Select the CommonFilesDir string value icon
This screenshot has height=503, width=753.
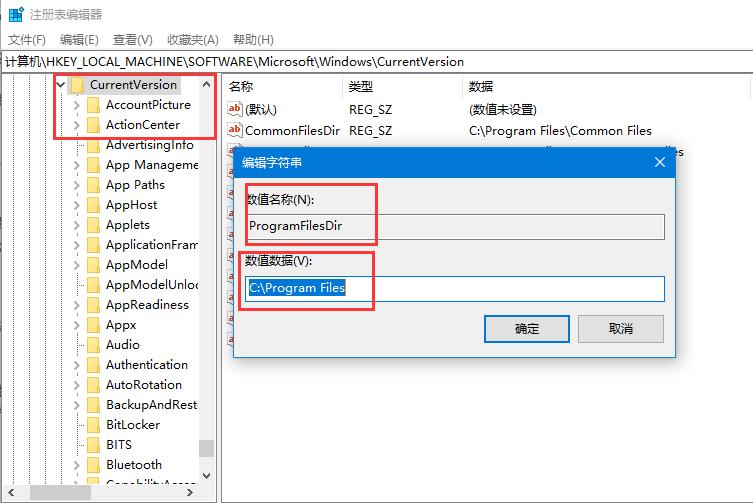(x=235, y=130)
